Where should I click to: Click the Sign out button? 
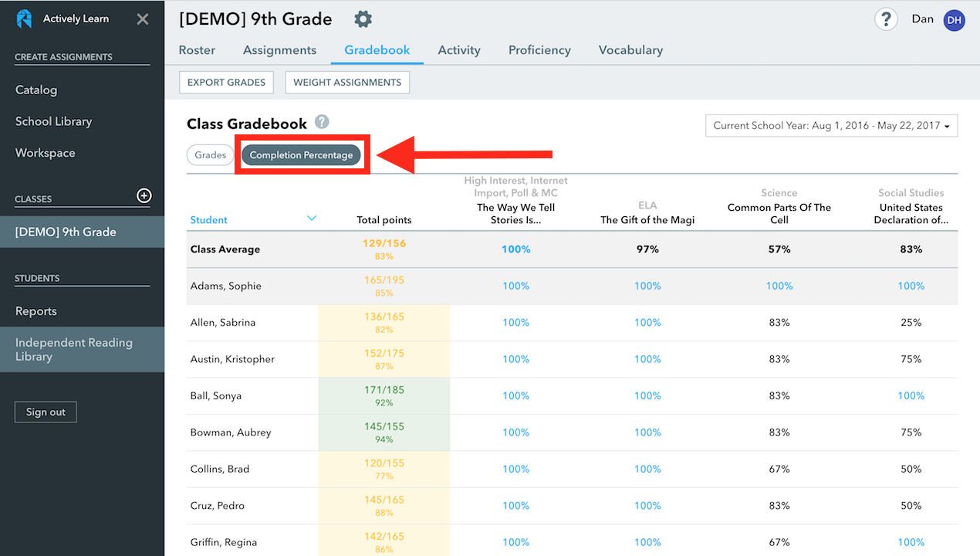(46, 412)
